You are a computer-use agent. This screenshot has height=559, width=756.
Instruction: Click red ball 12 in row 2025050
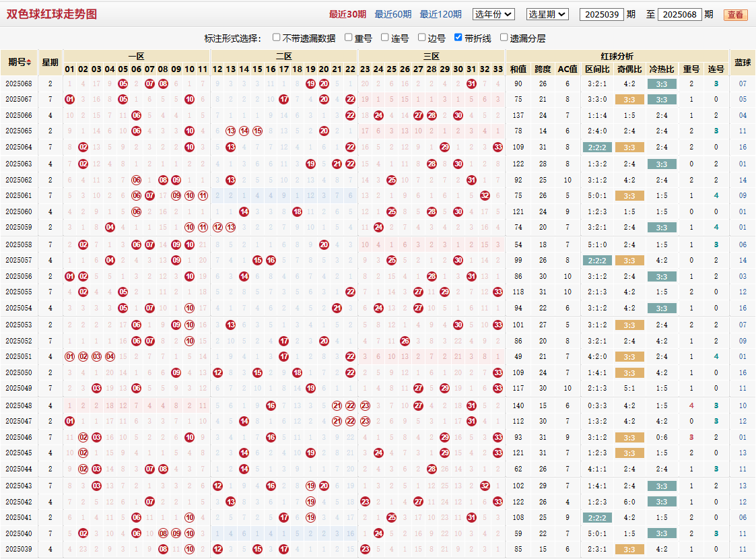coord(218,373)
